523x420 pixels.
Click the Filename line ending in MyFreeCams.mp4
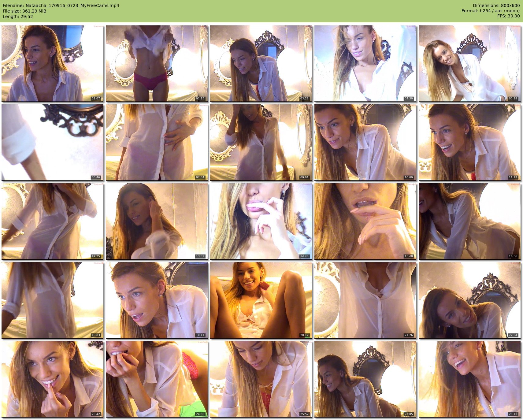pyautogui.click(x=61, y=6)
